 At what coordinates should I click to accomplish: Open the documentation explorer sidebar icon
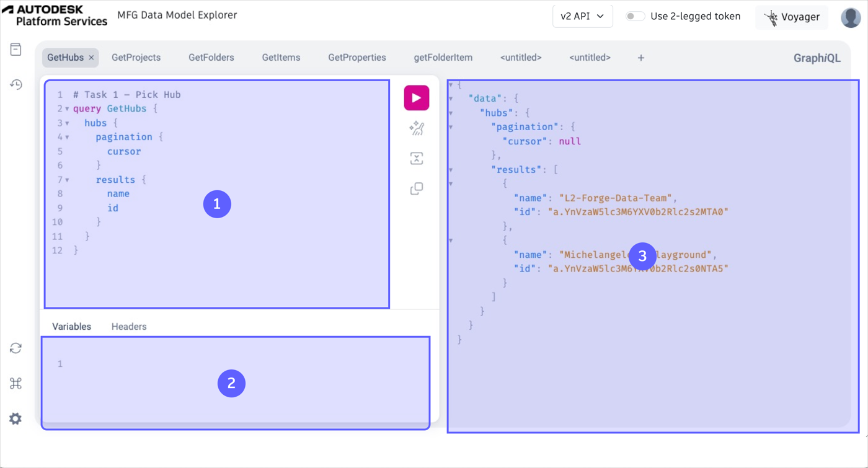16,49
